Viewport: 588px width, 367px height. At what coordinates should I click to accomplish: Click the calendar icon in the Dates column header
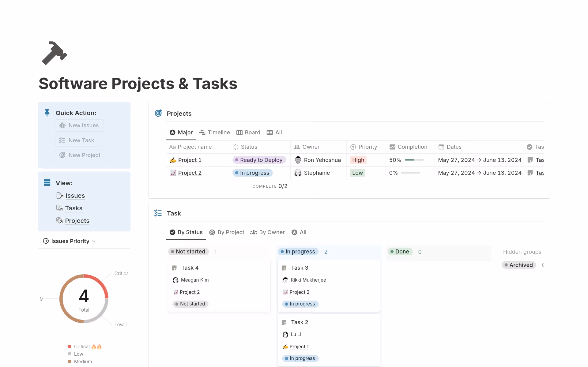pos(441,147)
